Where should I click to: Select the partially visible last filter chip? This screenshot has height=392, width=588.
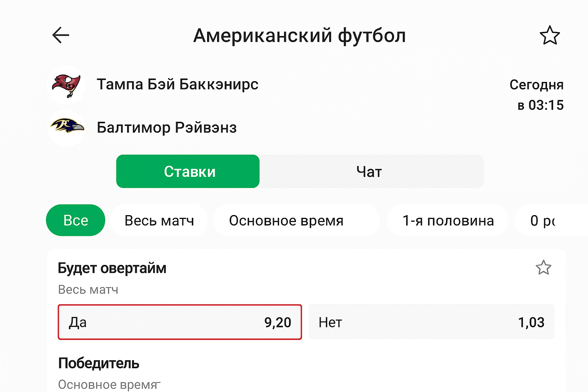(543, 220)
